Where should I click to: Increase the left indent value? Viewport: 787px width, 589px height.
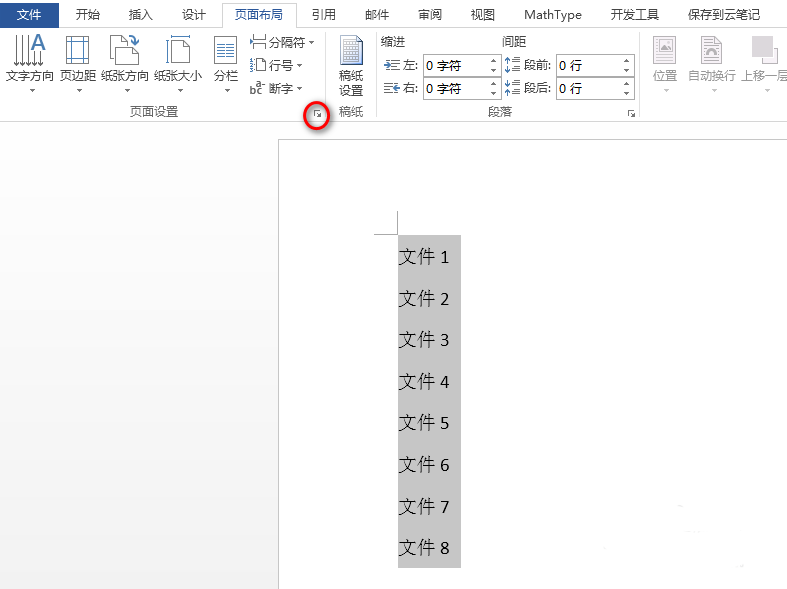tap(494, 60)
